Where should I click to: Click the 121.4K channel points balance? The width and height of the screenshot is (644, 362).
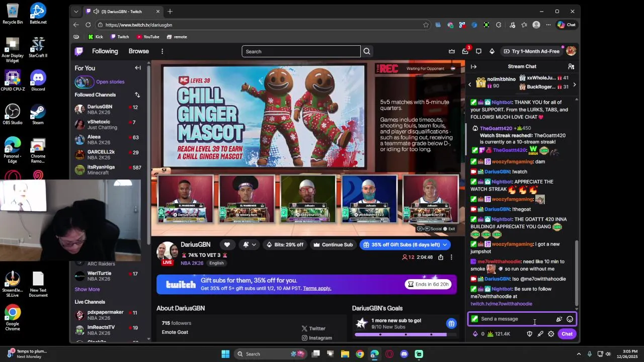[x=499, y=334]
